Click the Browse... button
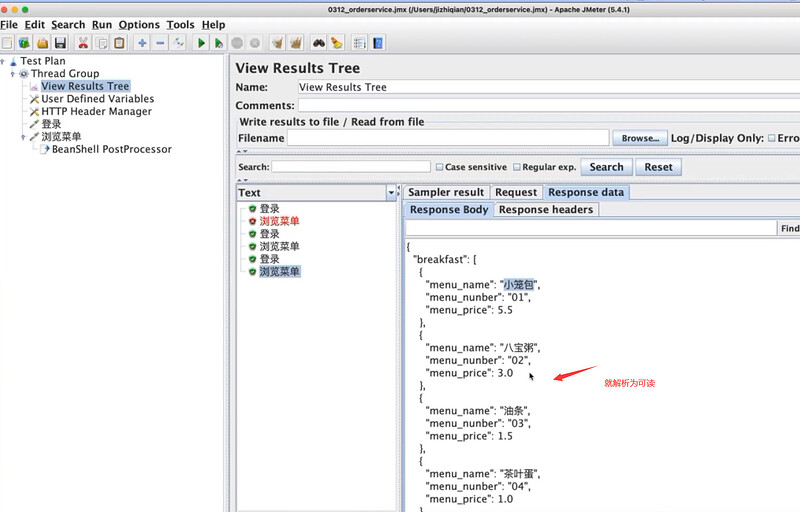The width and height of the screenshot is (800, 512). [x=640, y=138]
